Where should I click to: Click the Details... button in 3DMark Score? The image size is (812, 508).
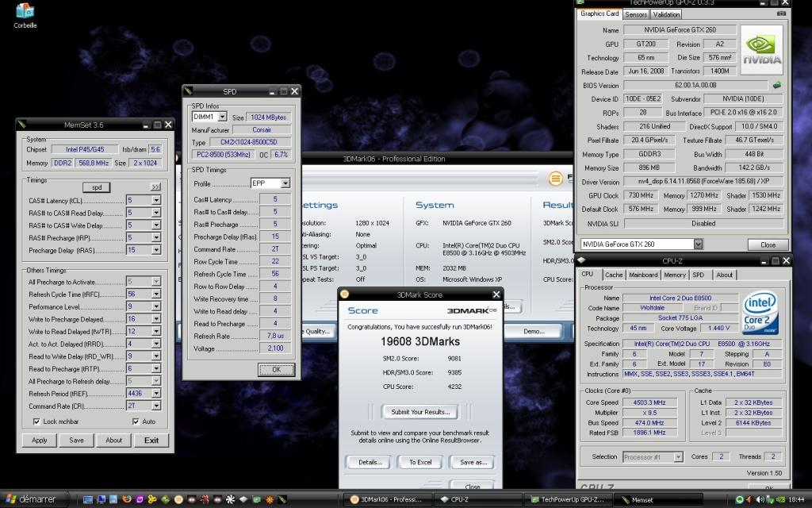pos(370,462)
